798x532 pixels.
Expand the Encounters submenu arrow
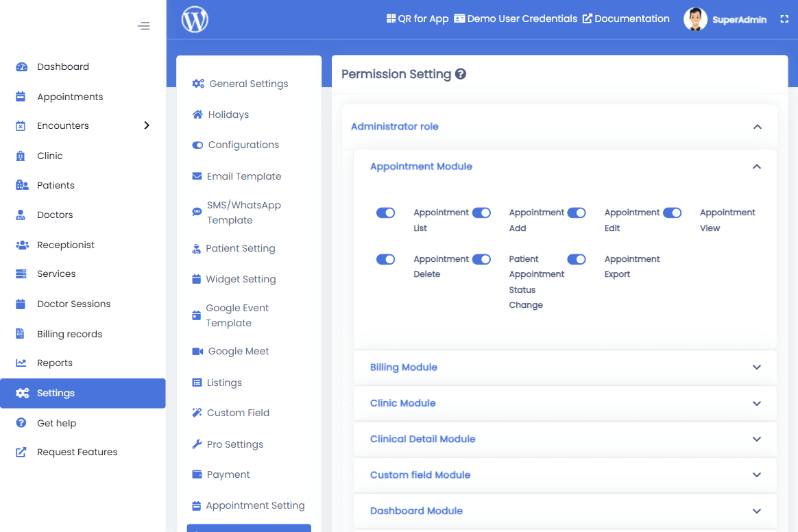coord(147,125)
